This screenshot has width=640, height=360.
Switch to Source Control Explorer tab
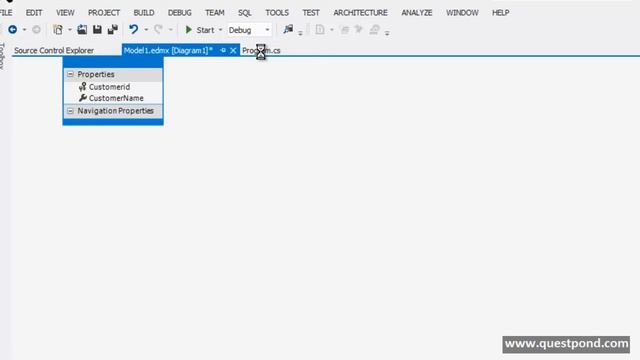54,51
